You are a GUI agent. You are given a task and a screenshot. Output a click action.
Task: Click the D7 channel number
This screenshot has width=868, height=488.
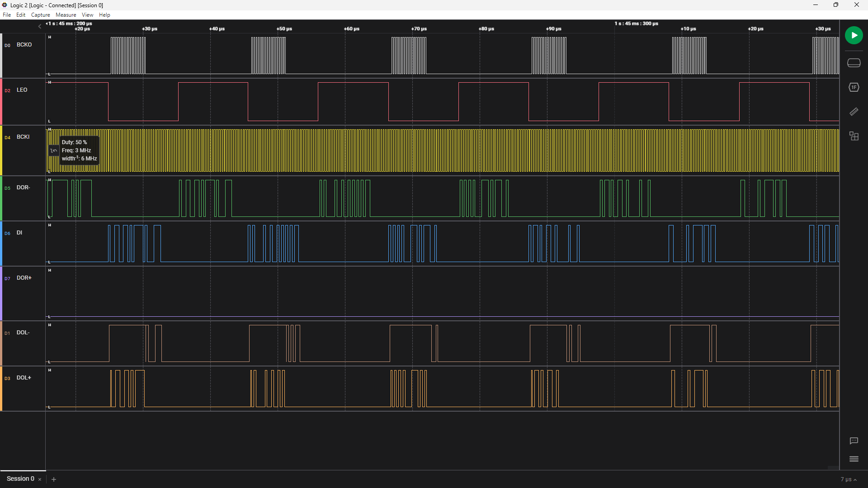click(x=7, y=279)
